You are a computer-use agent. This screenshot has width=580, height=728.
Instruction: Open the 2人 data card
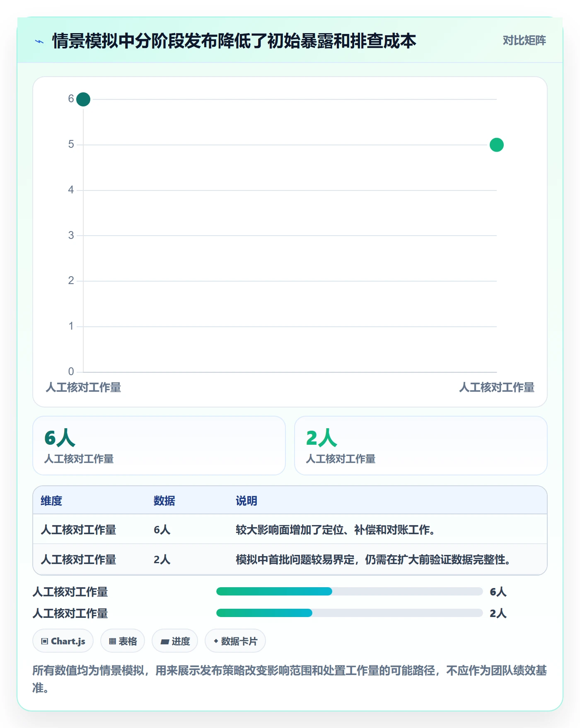(420, 446)
